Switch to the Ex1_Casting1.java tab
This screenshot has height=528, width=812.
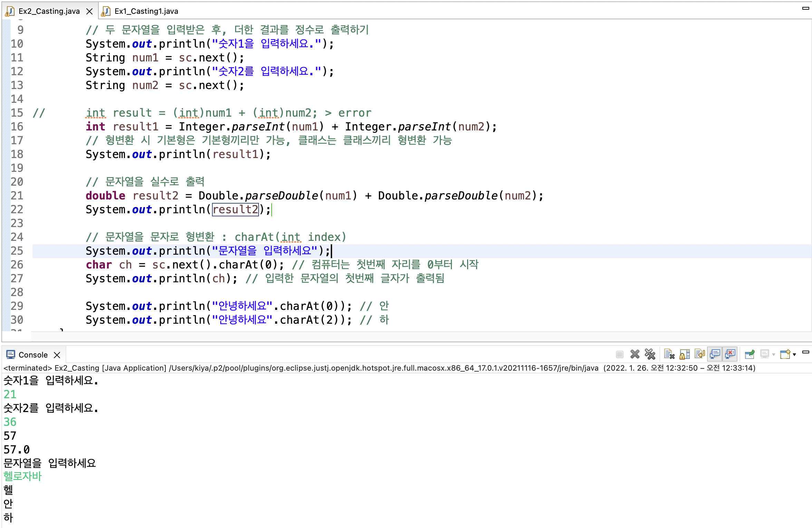146,11
